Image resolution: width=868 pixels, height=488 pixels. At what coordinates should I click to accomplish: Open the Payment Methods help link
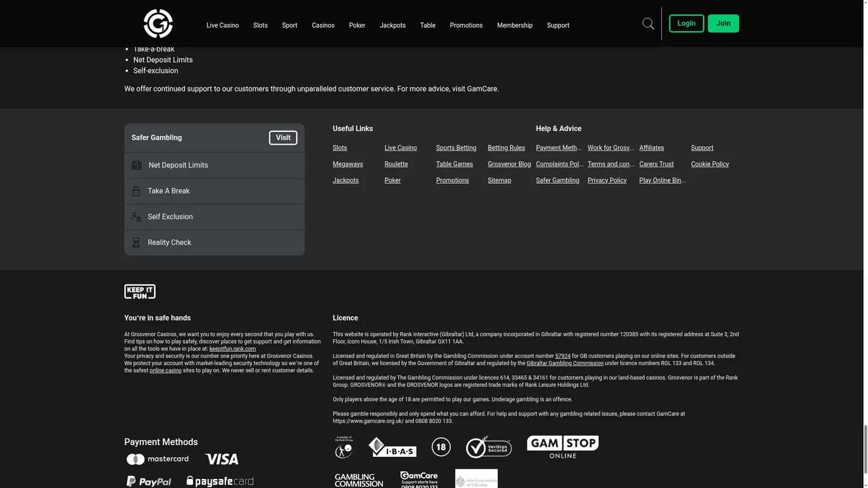[x=559, y=148]
